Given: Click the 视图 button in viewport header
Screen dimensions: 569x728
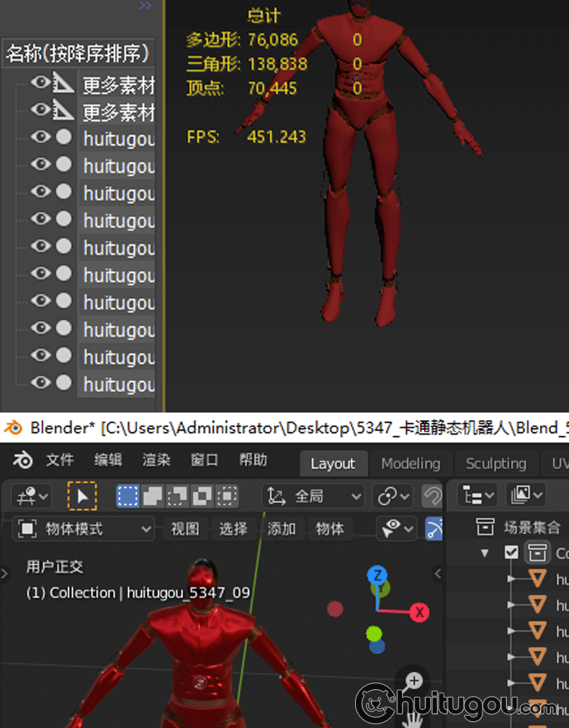Looking at the screenshot, I should click(x=184, y=529).
